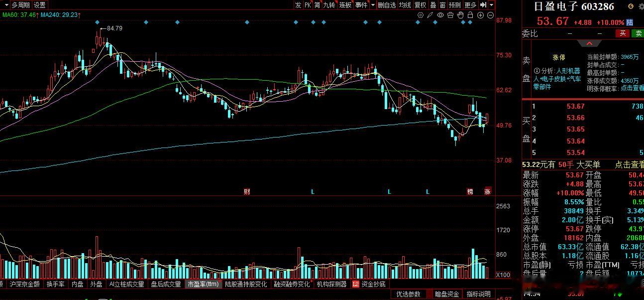
Task: Toggle the eye visibility icon on chart
Action: (x=440, y=15)
